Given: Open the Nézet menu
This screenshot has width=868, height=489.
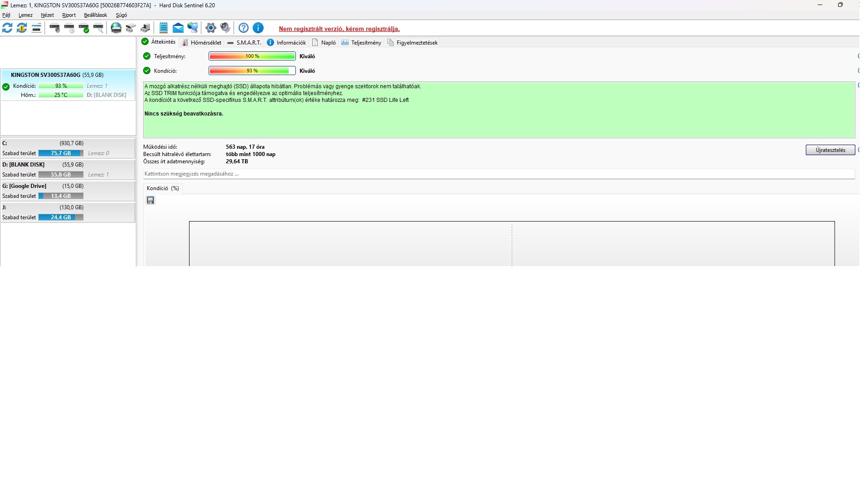Looking at the screenshot, I should 47,15.
